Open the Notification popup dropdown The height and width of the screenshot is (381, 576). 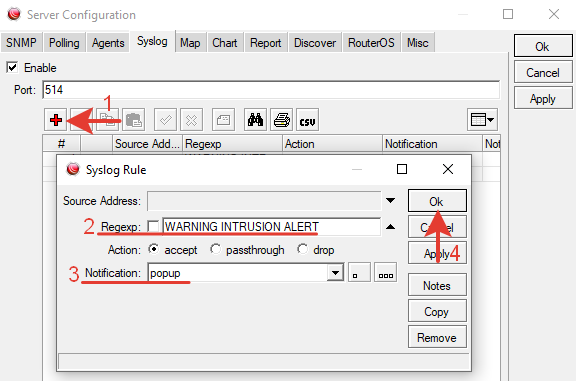[335, 273]
